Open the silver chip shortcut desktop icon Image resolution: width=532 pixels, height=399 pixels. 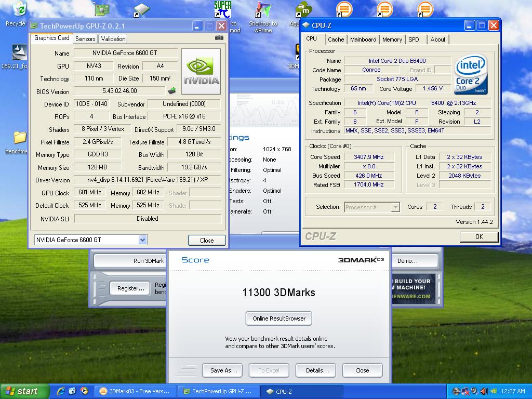141,9
